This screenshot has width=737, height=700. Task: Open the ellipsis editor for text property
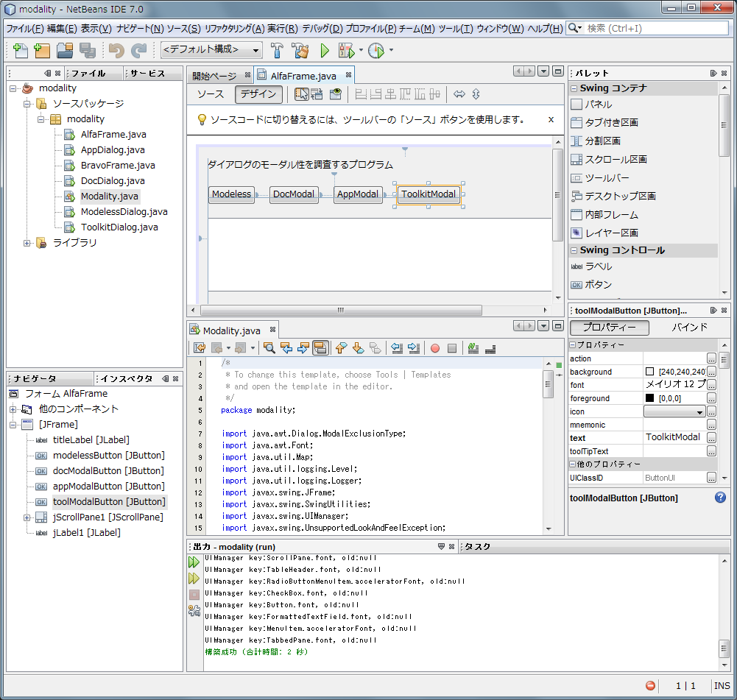tap(712, 438)
